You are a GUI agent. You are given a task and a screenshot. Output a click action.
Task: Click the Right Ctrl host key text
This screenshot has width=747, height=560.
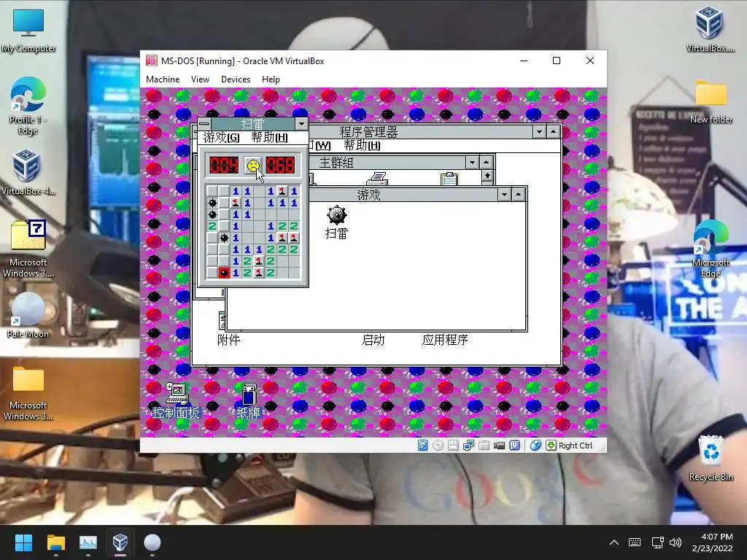(x=576, y=446)
